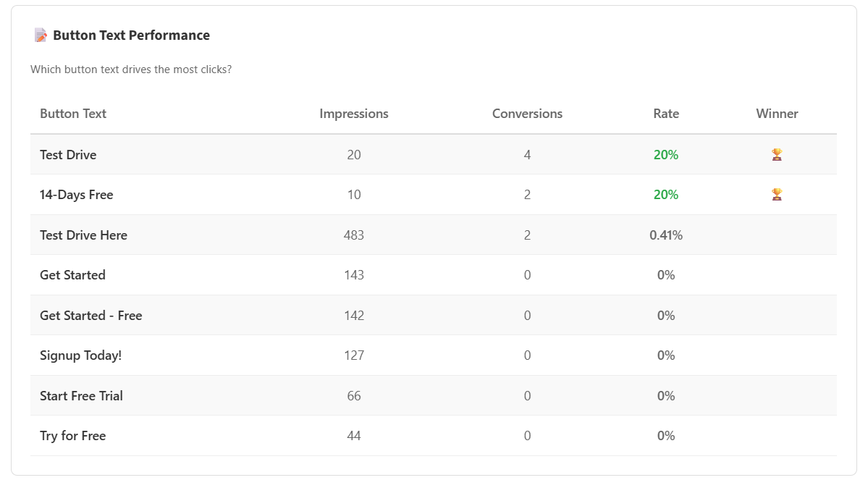Select the 14-Days Free row label

click(77, 195)
